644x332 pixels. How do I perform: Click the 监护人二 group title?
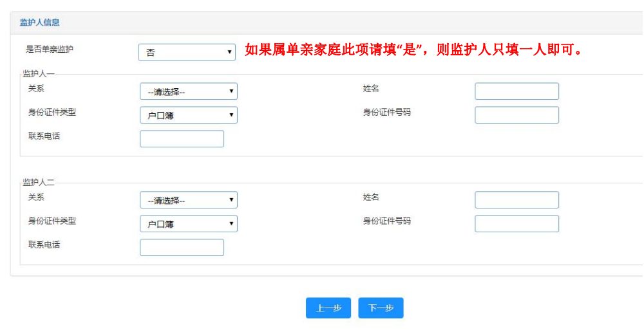click(x=39, y=183)
